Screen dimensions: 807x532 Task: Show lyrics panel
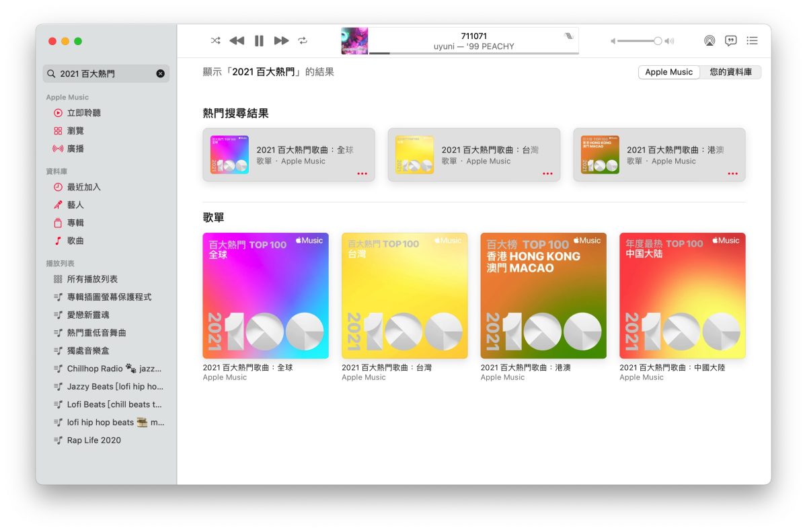731,40
